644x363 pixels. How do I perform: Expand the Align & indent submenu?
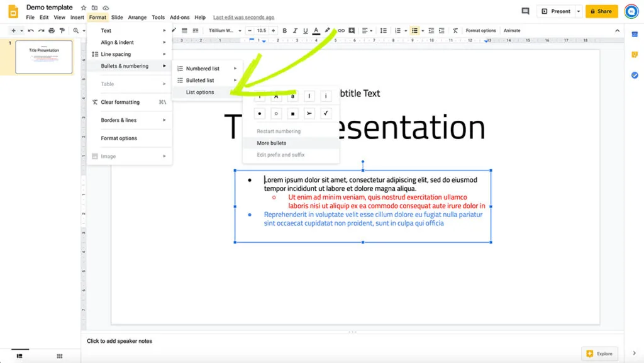130,42
